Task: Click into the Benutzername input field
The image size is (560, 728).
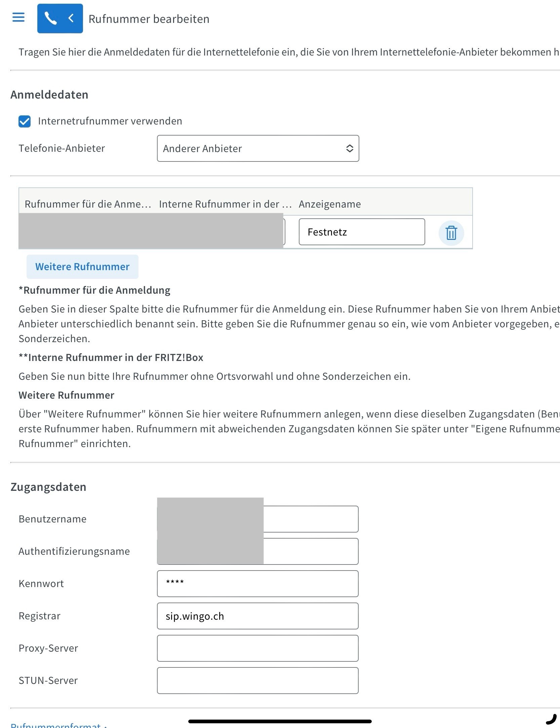Action: [310, 519]
